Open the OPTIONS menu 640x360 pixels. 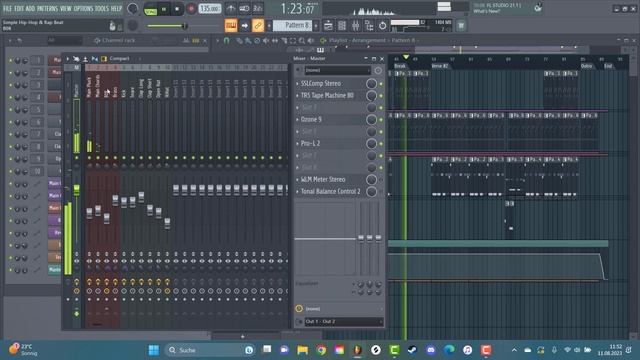[83, 9]
